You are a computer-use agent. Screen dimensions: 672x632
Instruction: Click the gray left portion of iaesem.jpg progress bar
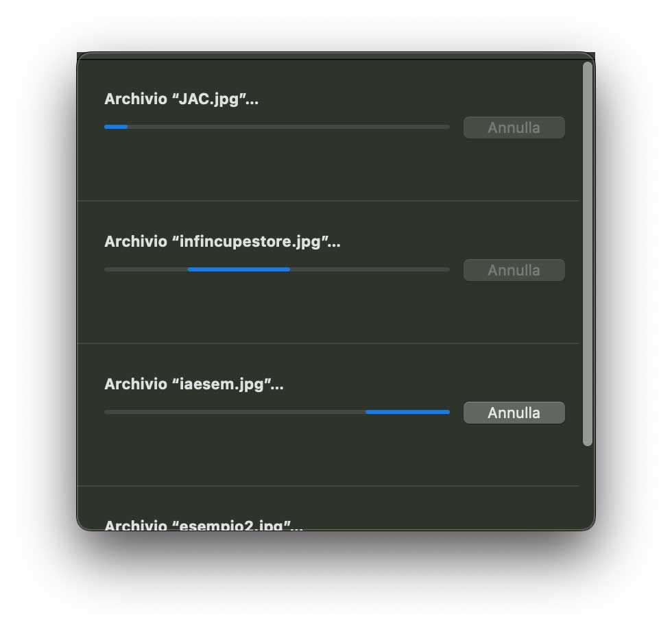coord(235,412)
